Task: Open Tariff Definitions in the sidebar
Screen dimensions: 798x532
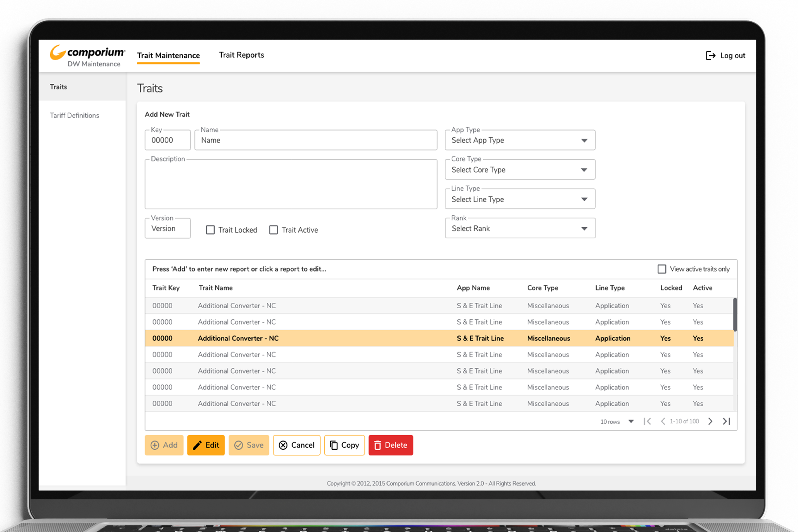Action: pyautogui.click(x=75, y=116)
